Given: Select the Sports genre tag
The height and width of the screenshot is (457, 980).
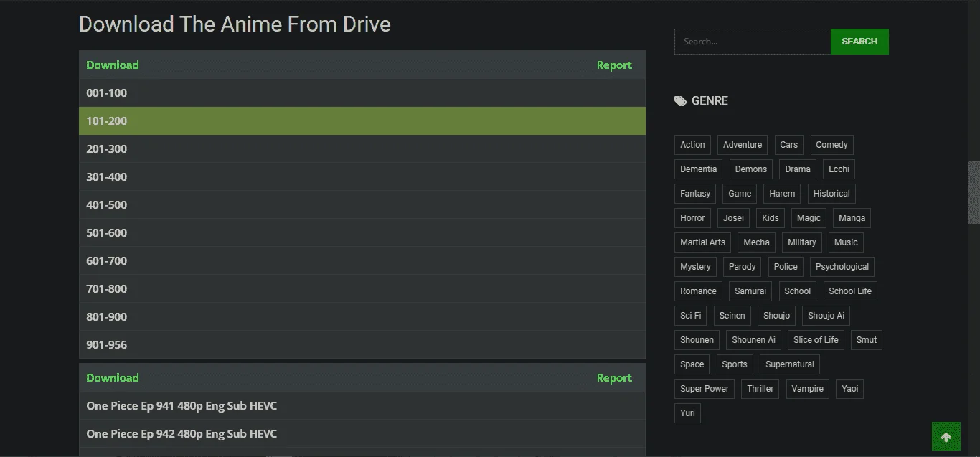Looking at the screenshot, I should pos(735,364).
